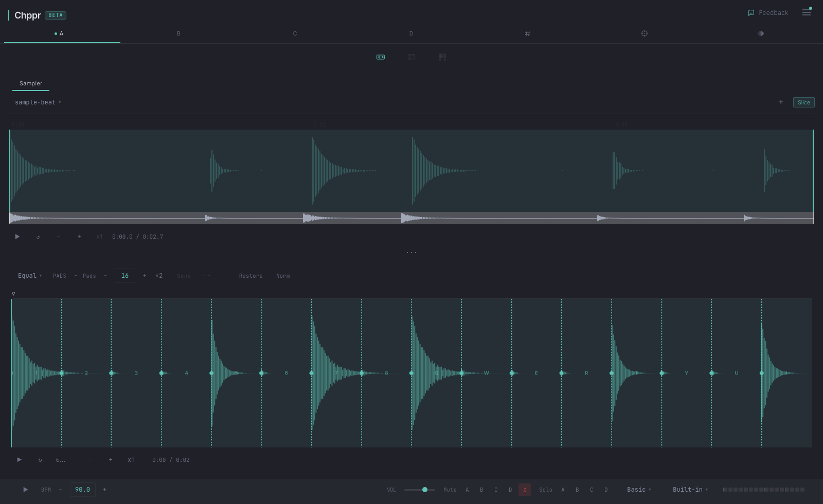Viewport: 823px width, 504px height.
Task: Zoom in the slice editor with plus
Action: [x=110, y=460]
